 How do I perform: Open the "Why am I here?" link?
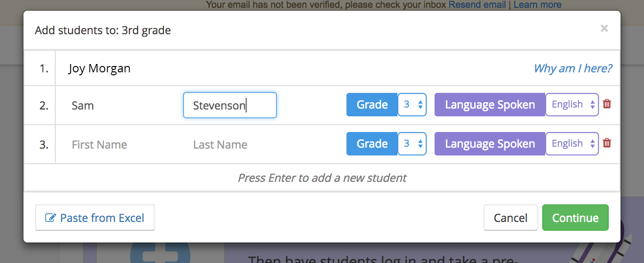[x=573, y=68]
